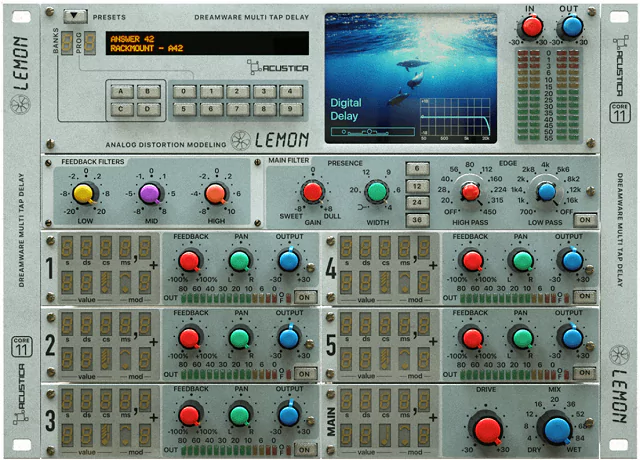Image resolution: width=640 pixels, height=460 pixels.
Task: Click tap 5 mod arrow selector
Action: (x=404, y=359)
